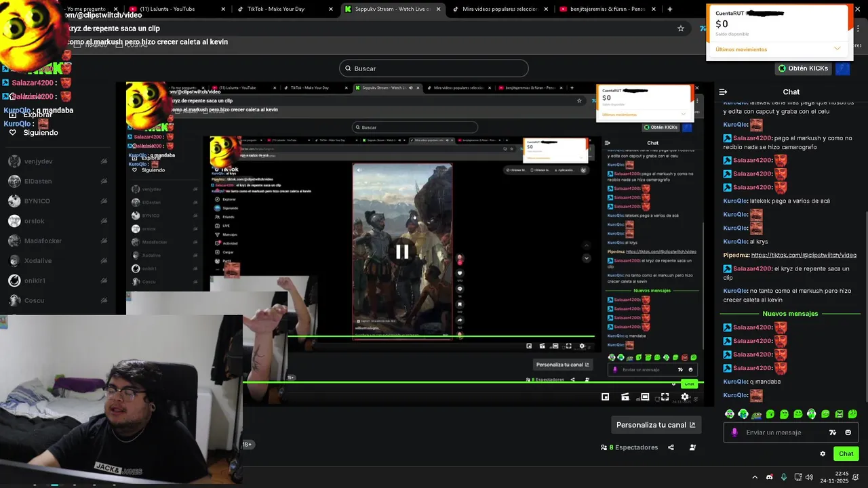The height and width of the screenshot is (488, 868).
Task: Click Personaliza tu canal button below stream
Action: [x=656, y=425]
